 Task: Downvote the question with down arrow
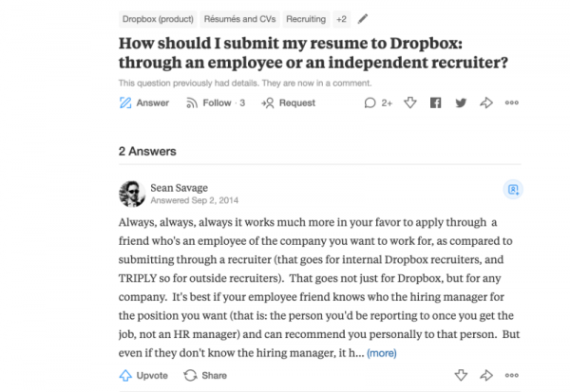click(410, 103)
